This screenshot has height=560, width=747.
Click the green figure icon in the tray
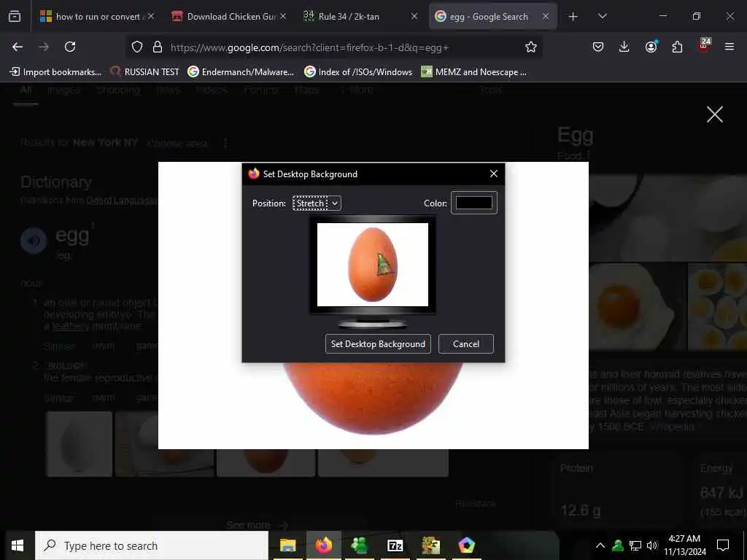618,545
